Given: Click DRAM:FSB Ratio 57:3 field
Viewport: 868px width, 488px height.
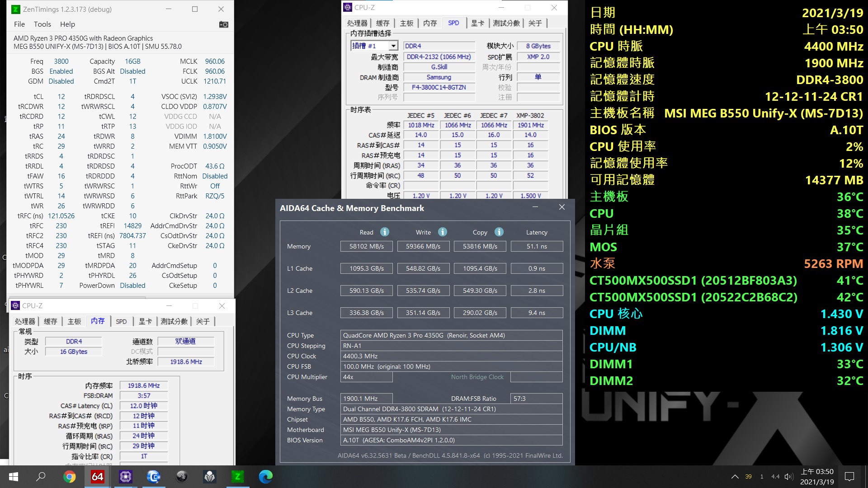Looking at the screenshot, I should point(537,399).
